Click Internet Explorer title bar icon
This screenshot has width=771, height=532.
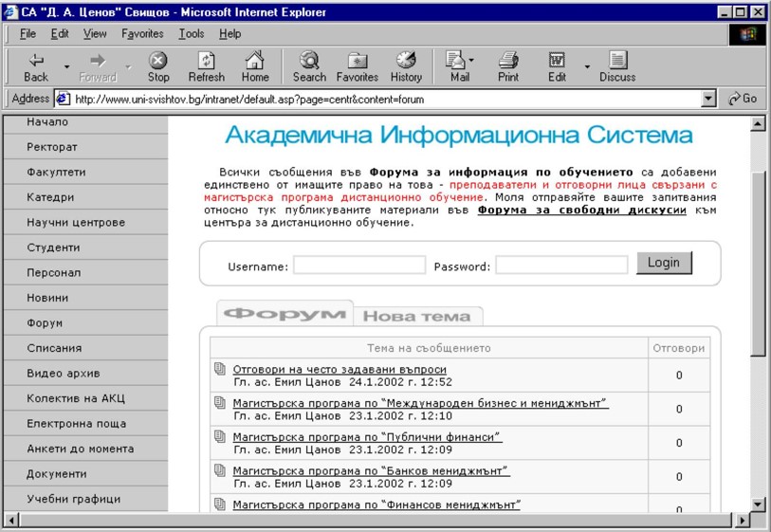pos(9,11)
